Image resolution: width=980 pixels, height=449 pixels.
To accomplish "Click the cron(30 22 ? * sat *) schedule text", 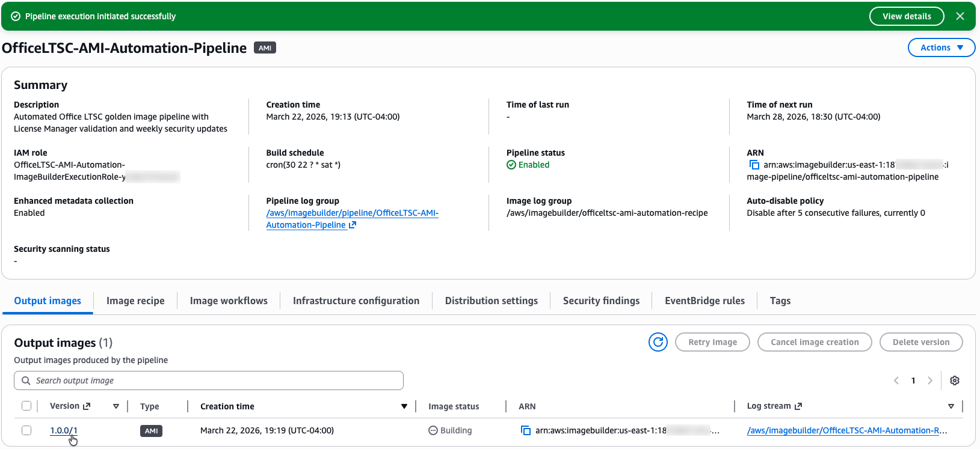I will pyautogui.click(x=303, y=165).
